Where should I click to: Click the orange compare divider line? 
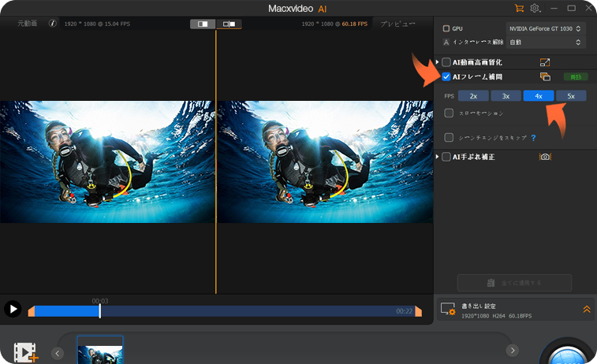tap(216, 162)
